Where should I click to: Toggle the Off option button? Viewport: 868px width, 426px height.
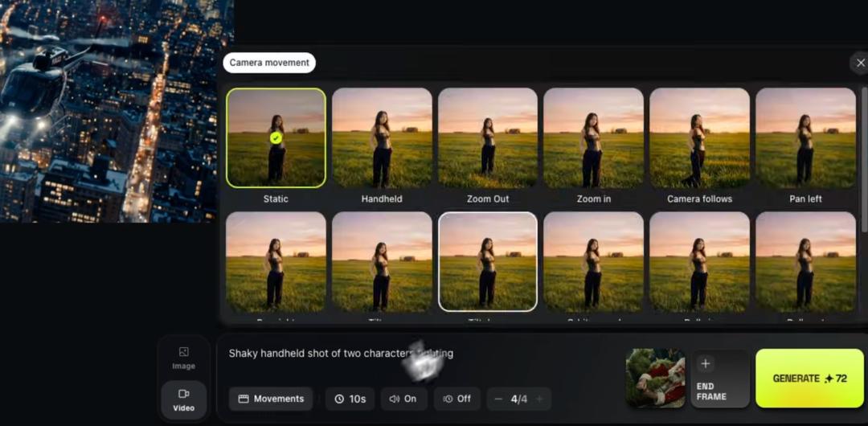point(457,399)
